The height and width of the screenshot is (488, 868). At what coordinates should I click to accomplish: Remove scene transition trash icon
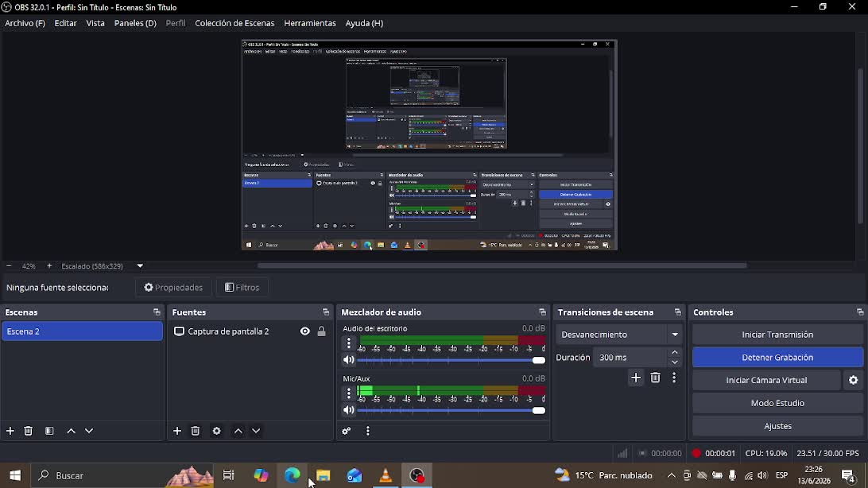pyautogui.click(x=656, y=378)
